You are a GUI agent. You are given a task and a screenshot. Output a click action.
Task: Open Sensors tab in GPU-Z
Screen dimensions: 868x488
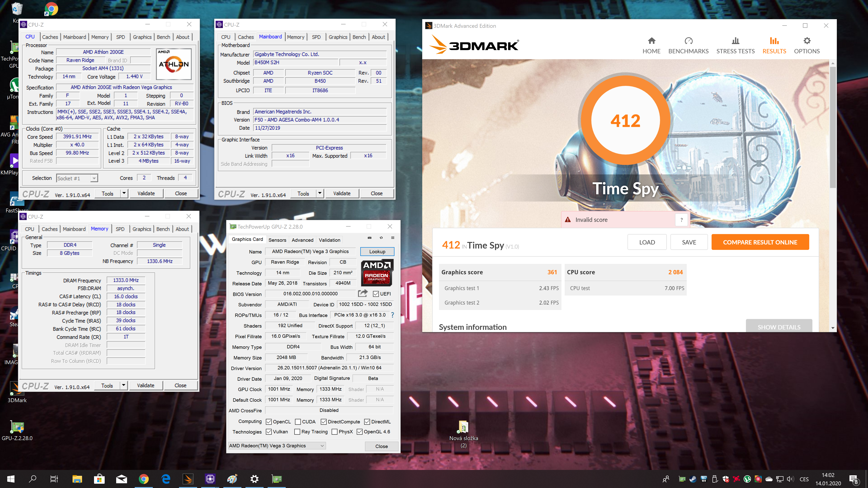point(277,240)
